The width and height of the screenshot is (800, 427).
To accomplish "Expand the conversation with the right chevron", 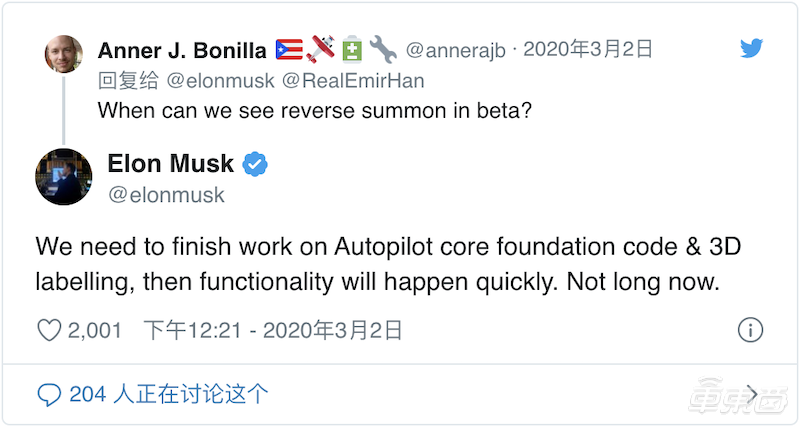I will click(x=752, y=395).
